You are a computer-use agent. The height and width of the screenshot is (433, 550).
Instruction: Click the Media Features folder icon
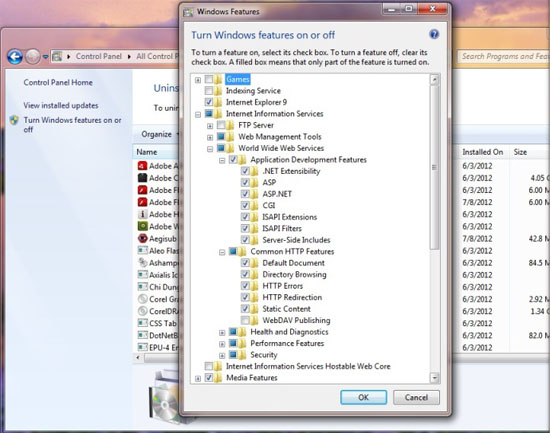(x=218, y=378)
